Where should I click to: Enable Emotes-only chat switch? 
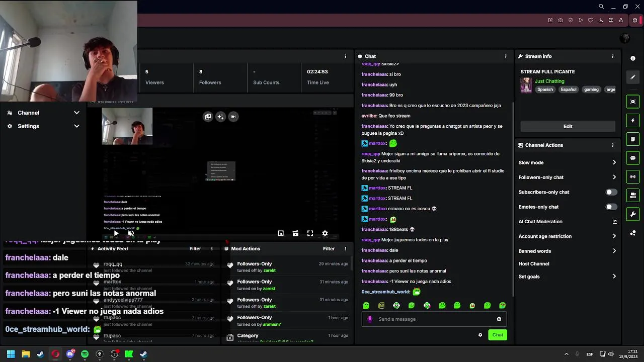(611, 207)
